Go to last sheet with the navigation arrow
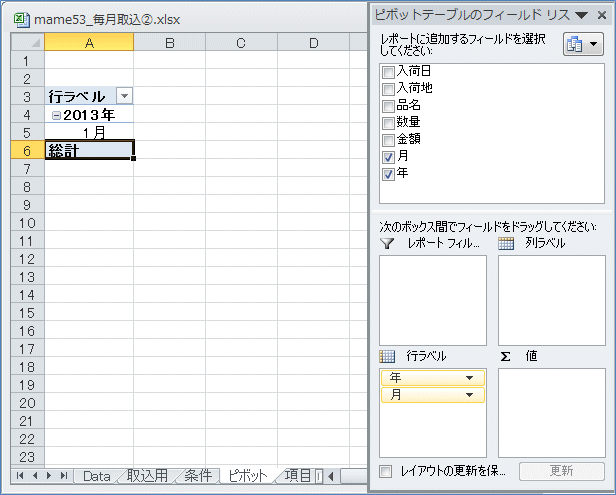This screenshot has height=495, width=616. (64, 476)
